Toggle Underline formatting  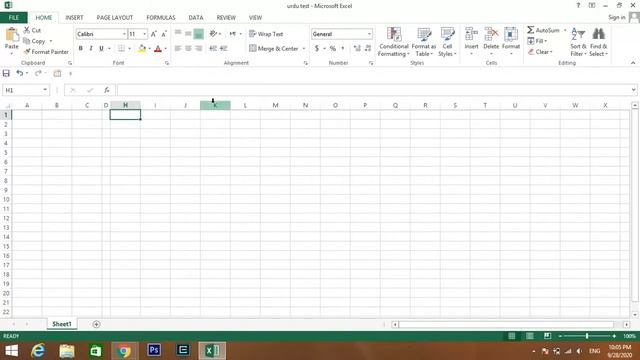pyautogui.click(x=101, y=49)
